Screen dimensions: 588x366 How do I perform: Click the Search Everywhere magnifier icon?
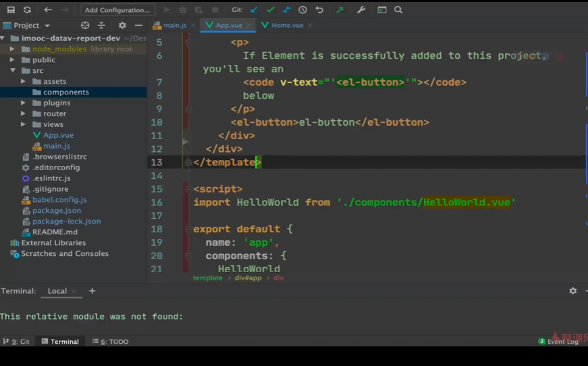tap(398, 10)
